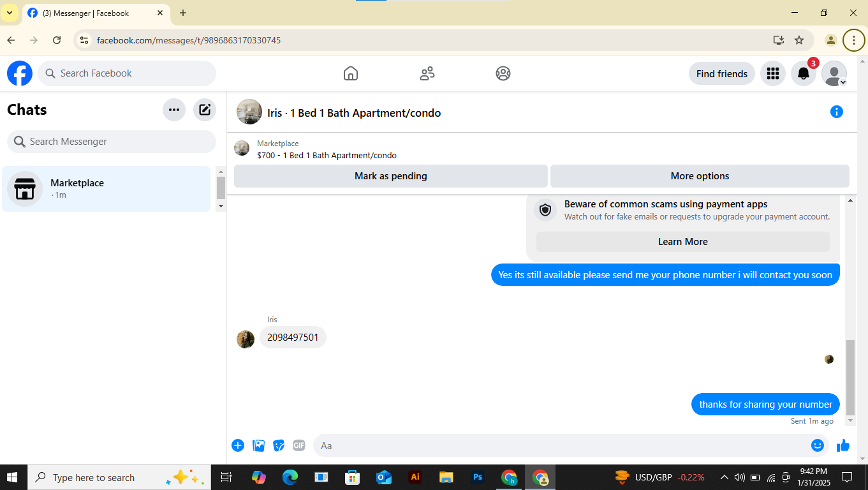This screenshot has height=490, width=868.
Task: Open a new browser tab
Action: tap(183, 13)
